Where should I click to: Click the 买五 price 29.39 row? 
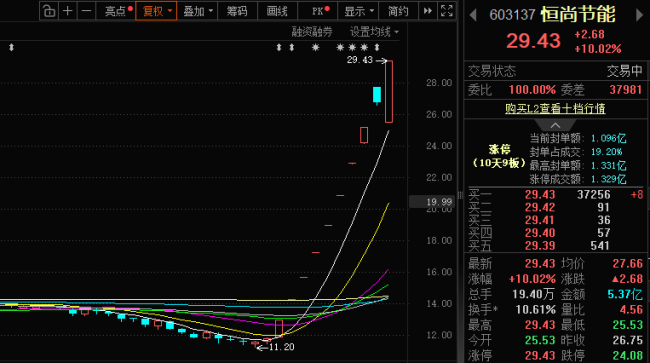[555, 246]
